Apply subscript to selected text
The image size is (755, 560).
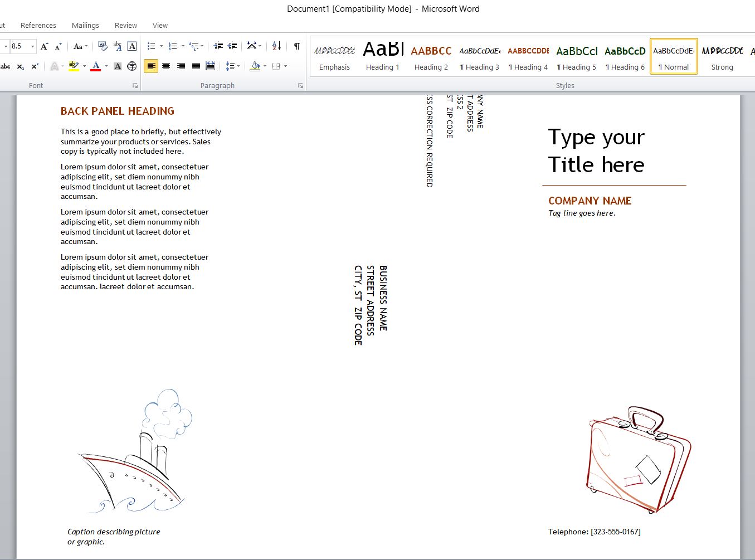click(21, 66)
